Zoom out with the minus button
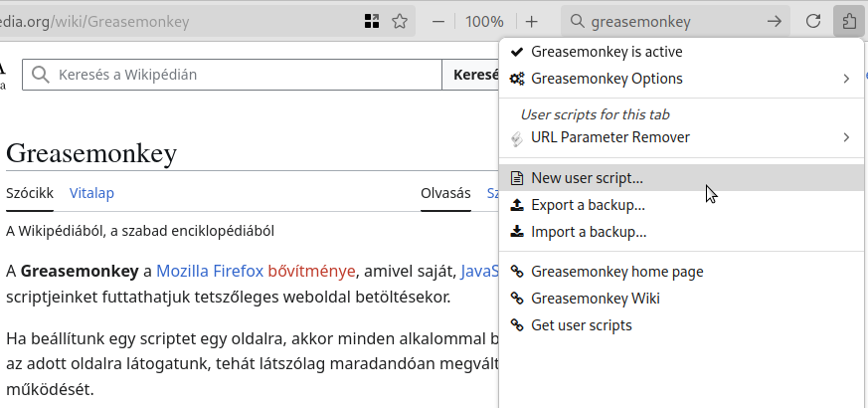 438,22
